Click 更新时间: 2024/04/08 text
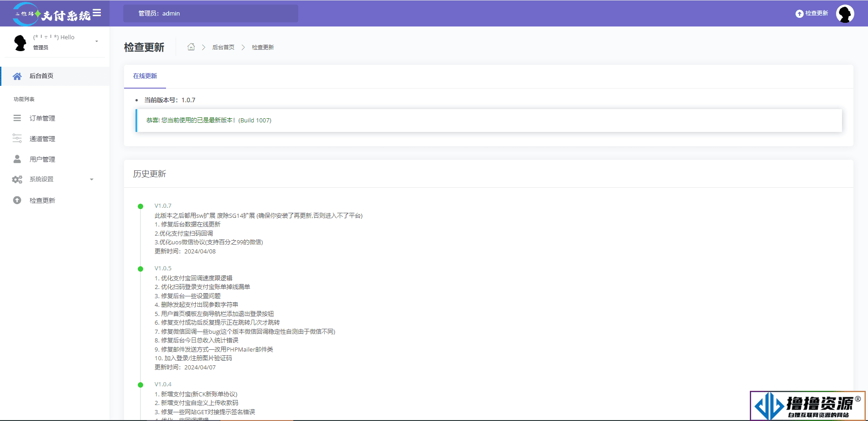This screenshot has width=868, height=421. click(185, 251)
